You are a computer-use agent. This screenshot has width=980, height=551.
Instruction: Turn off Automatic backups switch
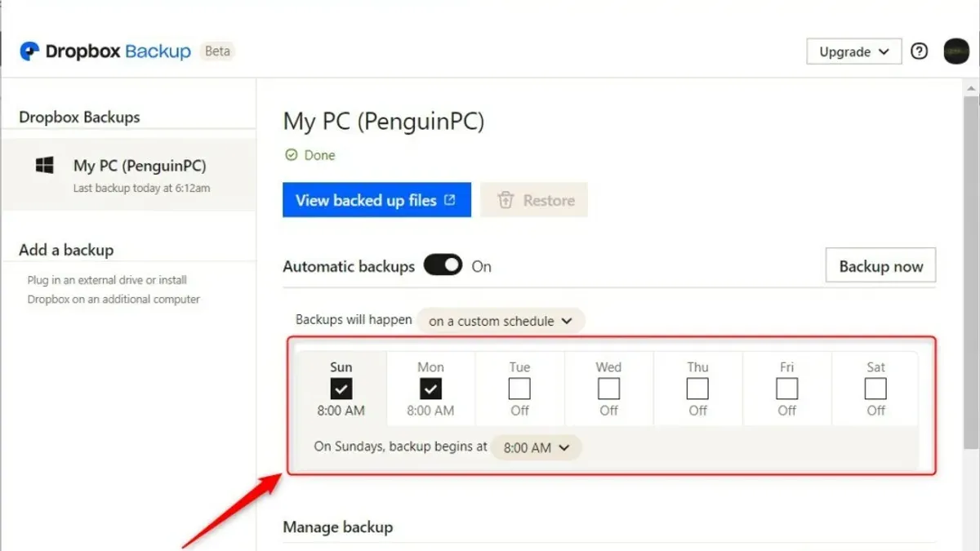click(443, 266)
